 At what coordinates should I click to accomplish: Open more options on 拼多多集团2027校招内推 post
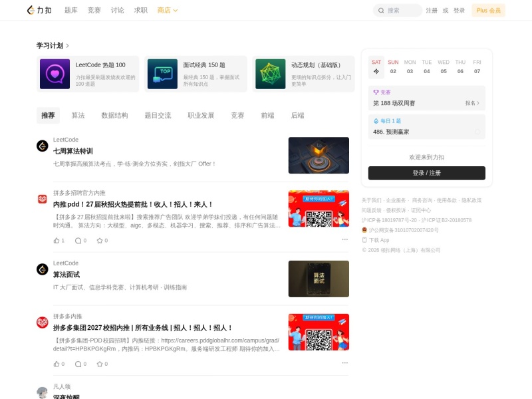[344, 362]
